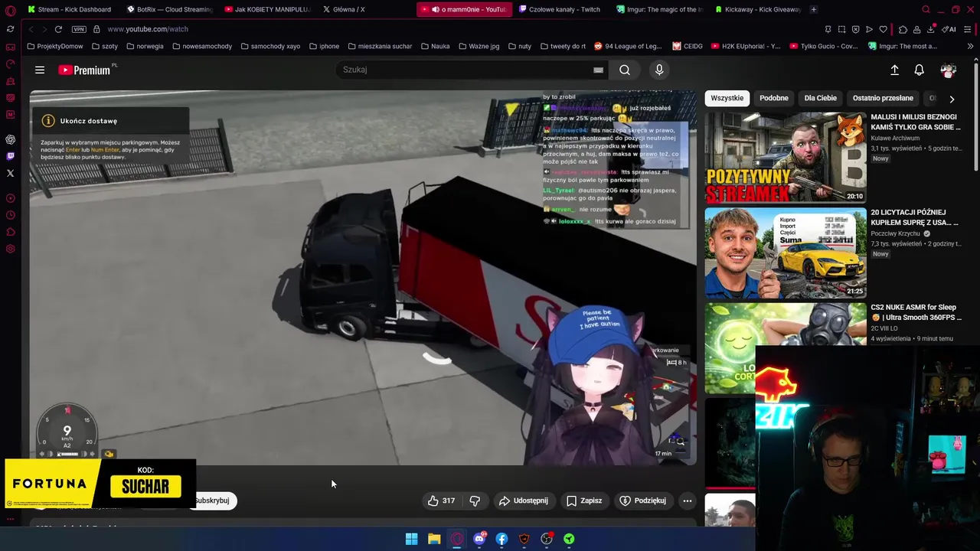980x551 pixels.
Task: Open the on-screen keyboard in the search box
Action: tap(598, 70)
